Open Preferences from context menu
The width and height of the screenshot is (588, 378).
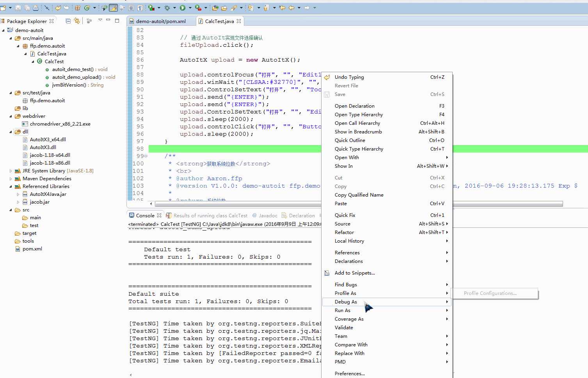point(387,374)
